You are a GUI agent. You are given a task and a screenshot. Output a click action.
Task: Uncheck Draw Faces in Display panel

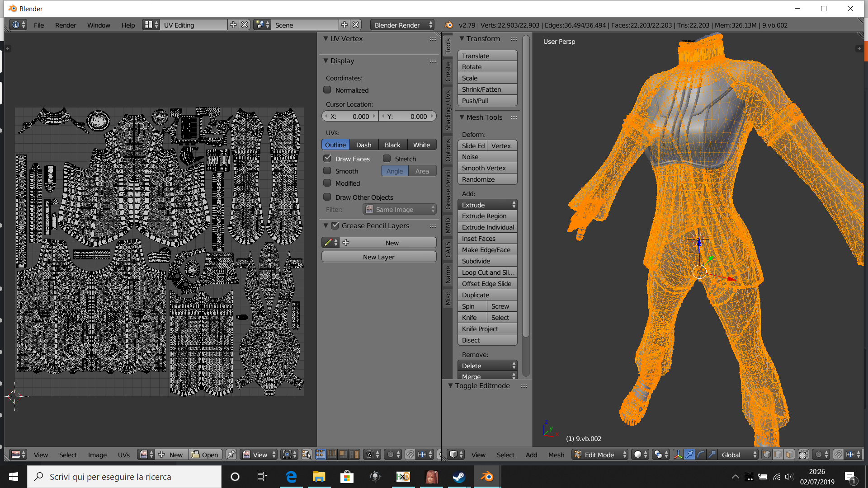[327, 158]
